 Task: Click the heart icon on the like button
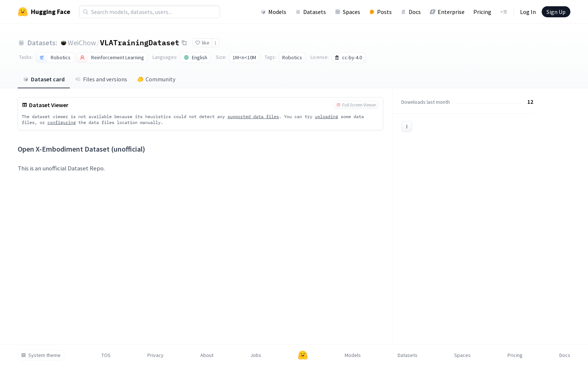pyautogui.click(x=198, y=43)
